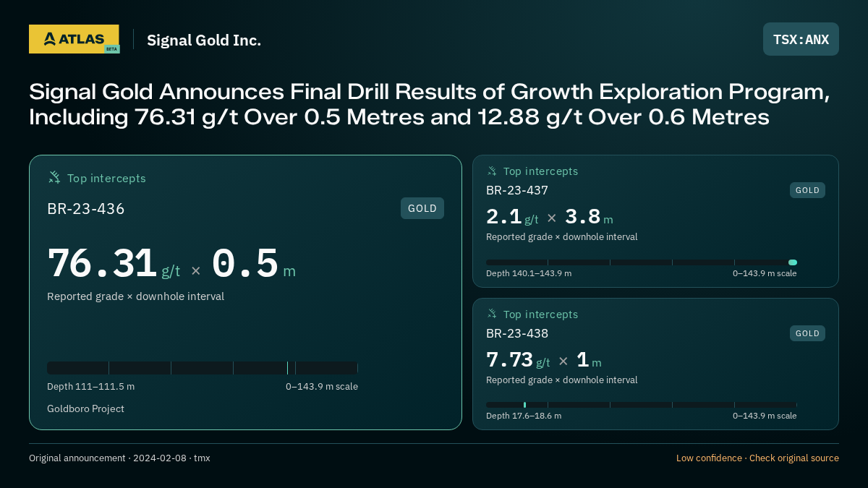Viewport: 868px width, 488px height.
Task: Click the BR-23-436 hole ID
Action: pyautogui.click(x=86, y=209)
